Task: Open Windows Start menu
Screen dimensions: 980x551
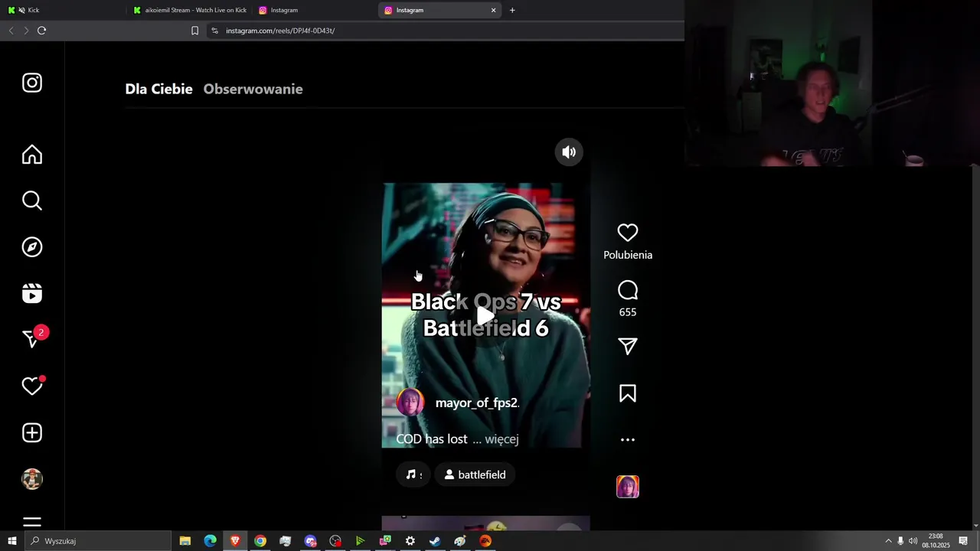Action: tap(12, 541)
